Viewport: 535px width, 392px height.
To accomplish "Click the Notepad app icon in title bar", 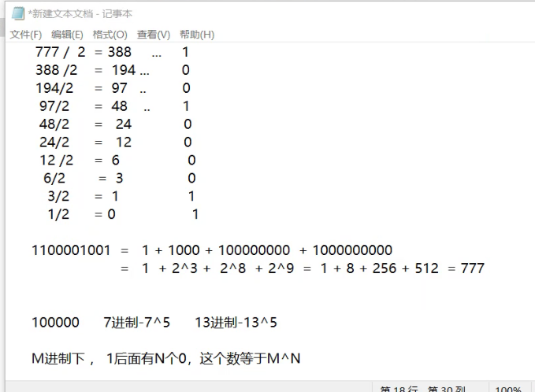I will [18, 13].
